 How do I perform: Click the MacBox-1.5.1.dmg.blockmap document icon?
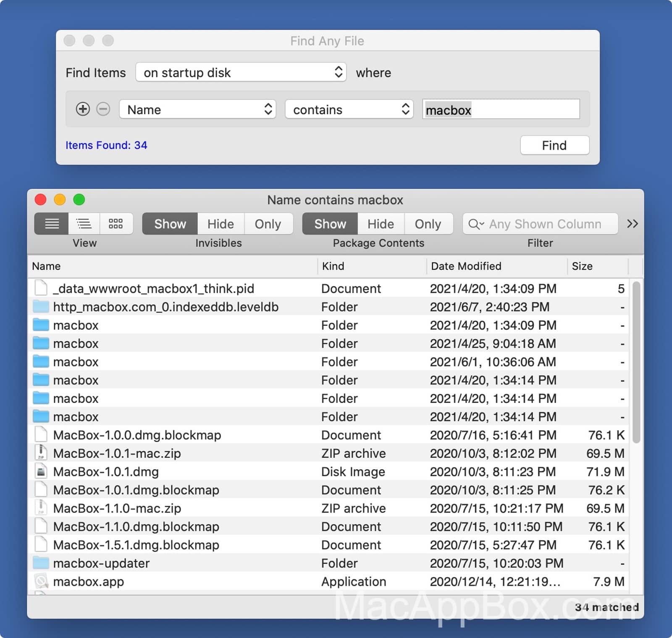[x=41, y=545]
